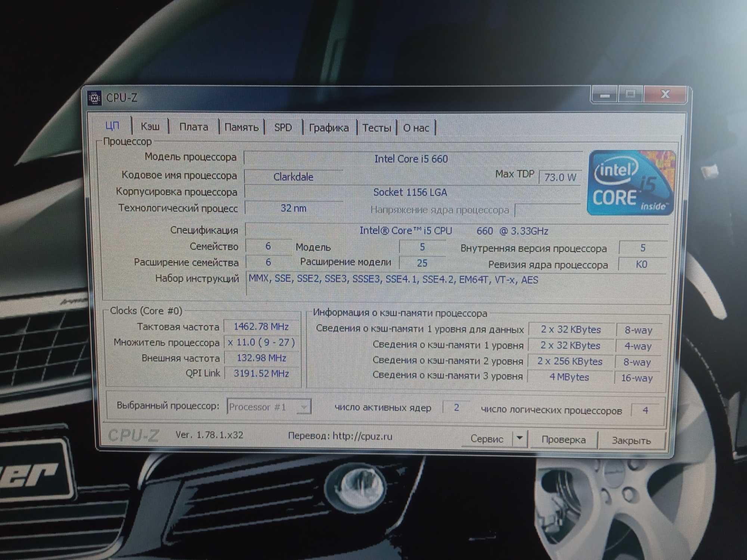Image resolution: width=747 pixels, height=560 pixels.
Task: Click the 16-way L3 associativity value
Action: pos(637,378)
